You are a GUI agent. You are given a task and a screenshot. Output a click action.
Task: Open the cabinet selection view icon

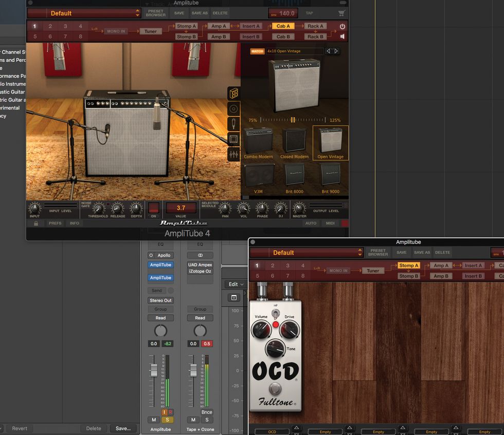(x=233, y=94)
